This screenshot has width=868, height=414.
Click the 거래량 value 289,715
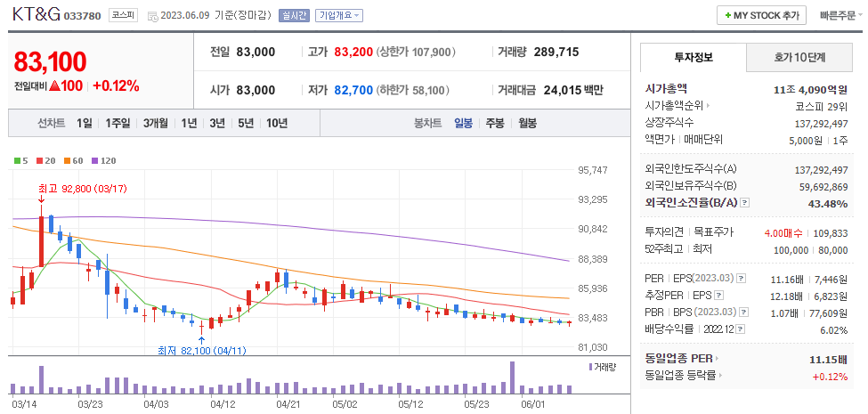(556, 52)
